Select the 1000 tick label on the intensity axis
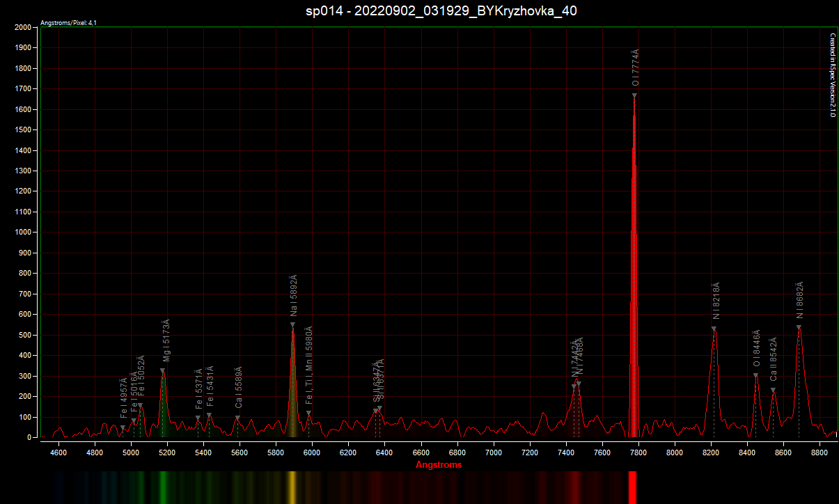The width and height of the screenshot is (839, 504). 24,233
